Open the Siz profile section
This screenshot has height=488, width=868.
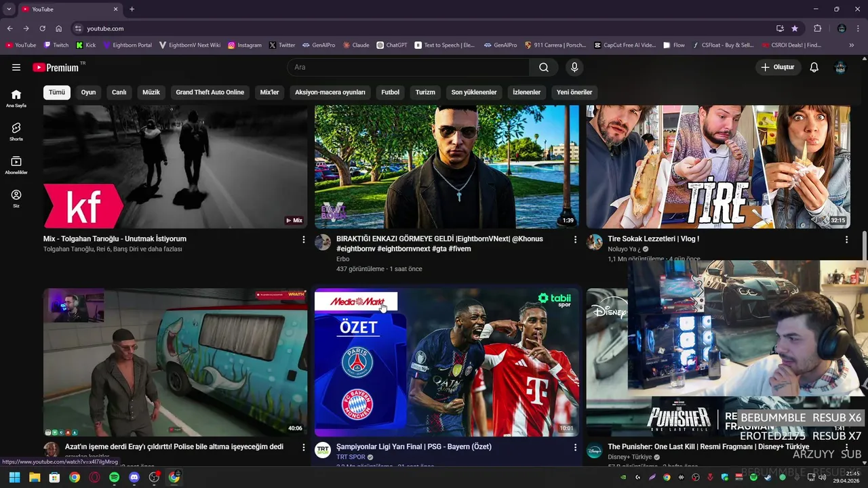coord(16,198)
